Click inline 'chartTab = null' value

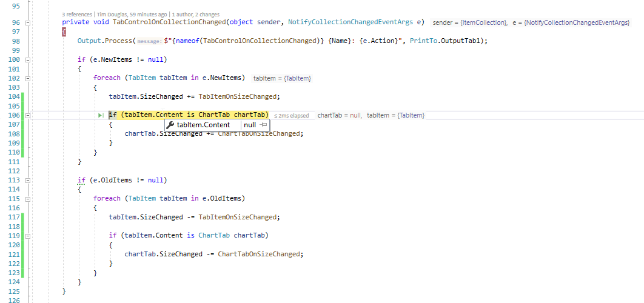(x=339, y=116)
